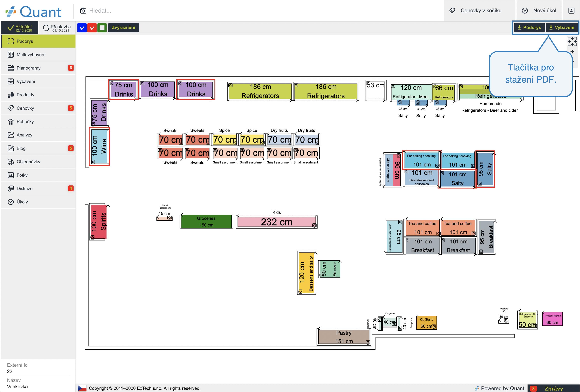The height and width of the screenshot is (392, 580).
Task: Click the Objednávky truck icon
Action: point(11,162)
